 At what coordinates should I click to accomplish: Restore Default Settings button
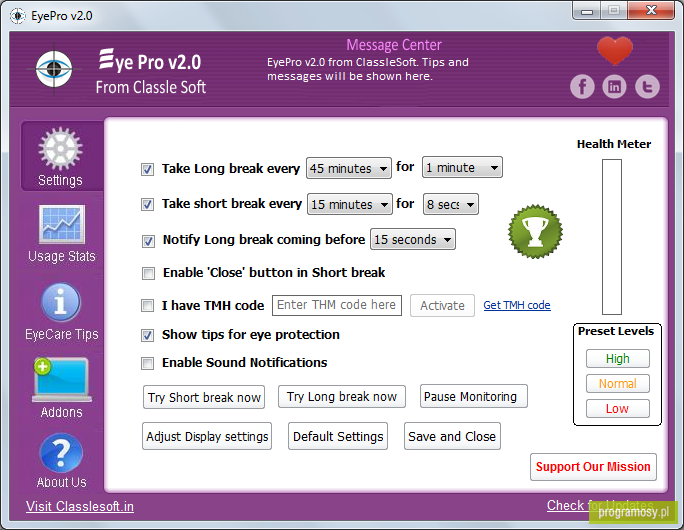(338, 436)
